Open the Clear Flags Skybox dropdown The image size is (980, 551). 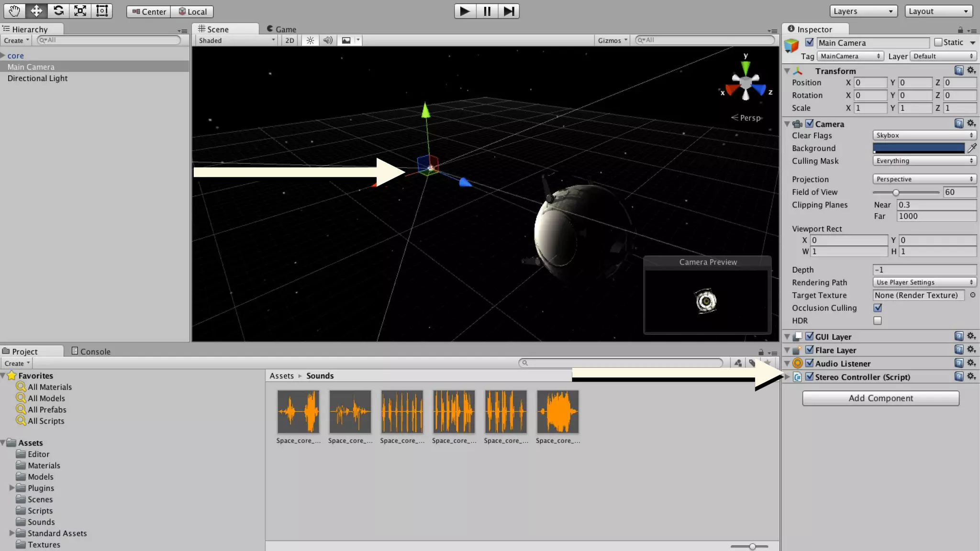point(924,135)
